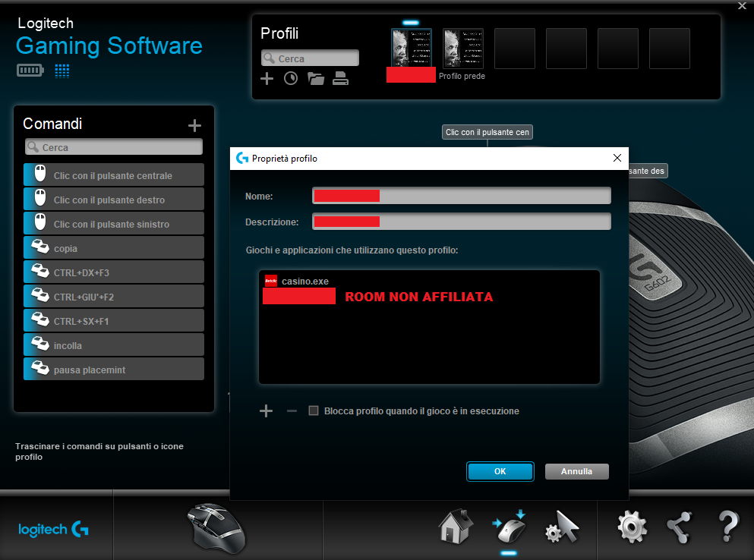Screen dimensions: 754x560
Task: Open help with the question mark icon
Action: pos(728,527)
